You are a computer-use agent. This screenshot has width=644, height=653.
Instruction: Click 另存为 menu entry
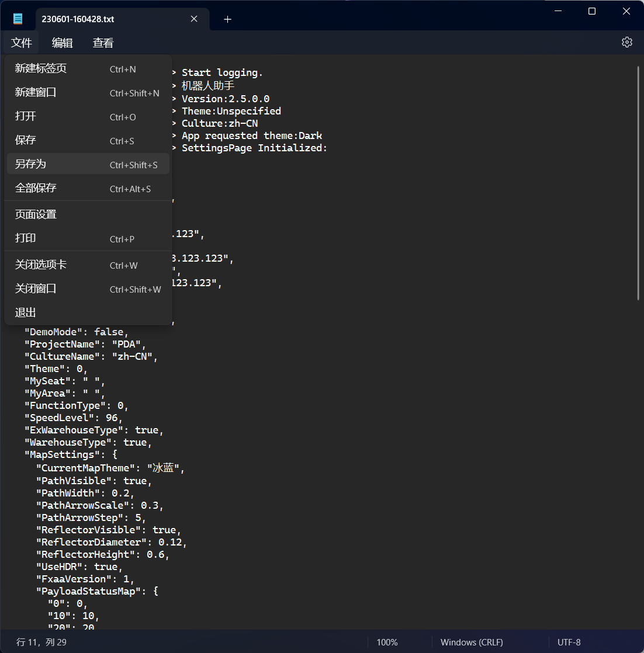pyautogui.click(x=88, y=164)
